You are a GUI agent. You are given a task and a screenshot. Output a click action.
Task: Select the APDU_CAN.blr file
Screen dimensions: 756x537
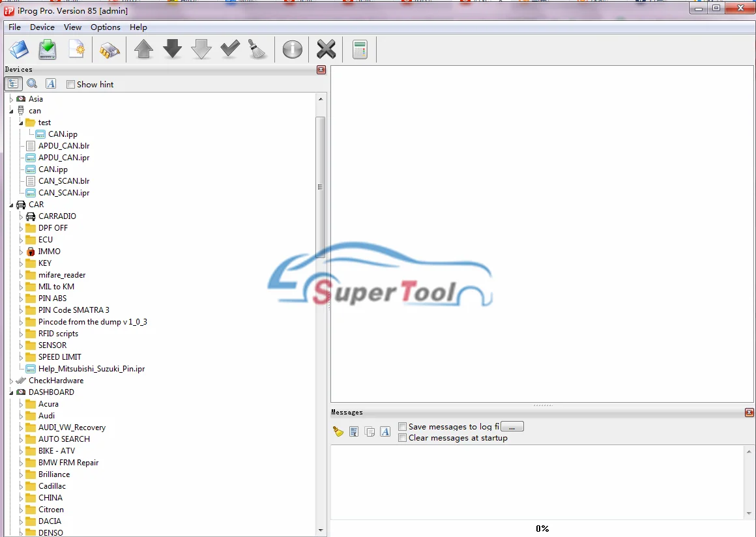pyautogui.click(x=64, y=146)
